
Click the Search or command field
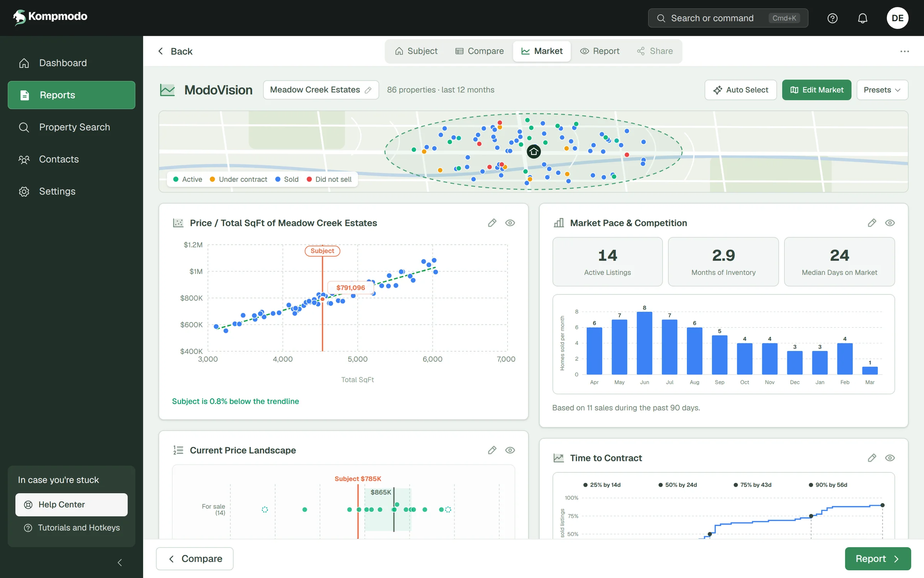click(x=728, y=18)
